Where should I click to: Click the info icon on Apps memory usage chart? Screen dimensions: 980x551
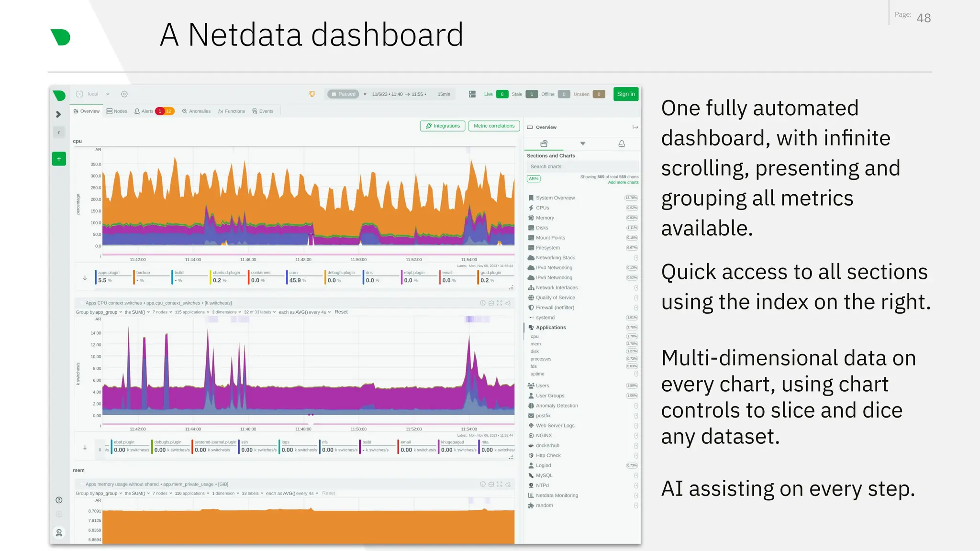coord(483,485)
